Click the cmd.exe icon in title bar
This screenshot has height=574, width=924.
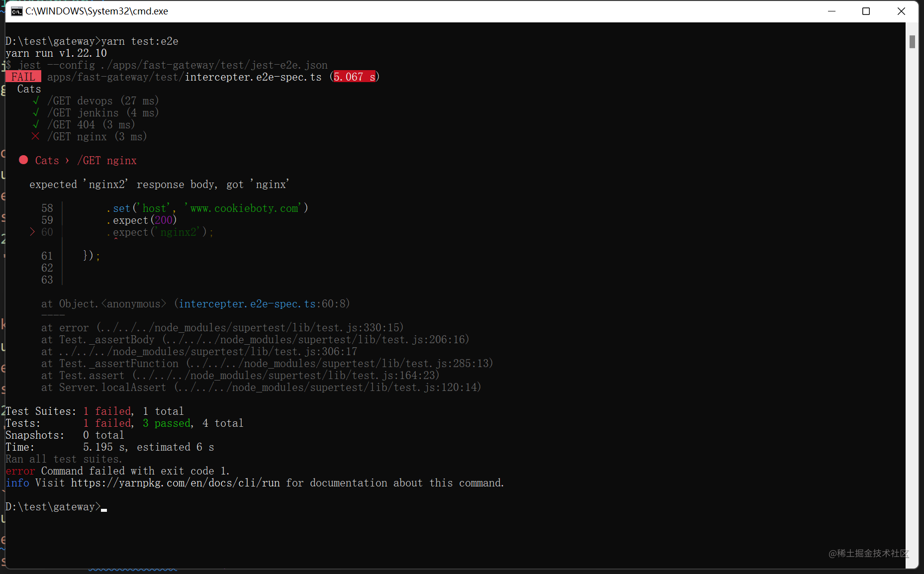16,11
